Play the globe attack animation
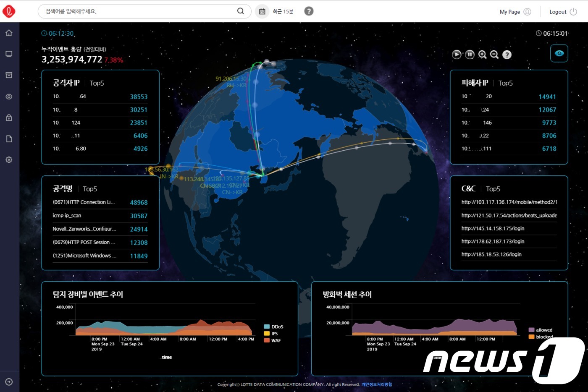 (x=457, y=55)
